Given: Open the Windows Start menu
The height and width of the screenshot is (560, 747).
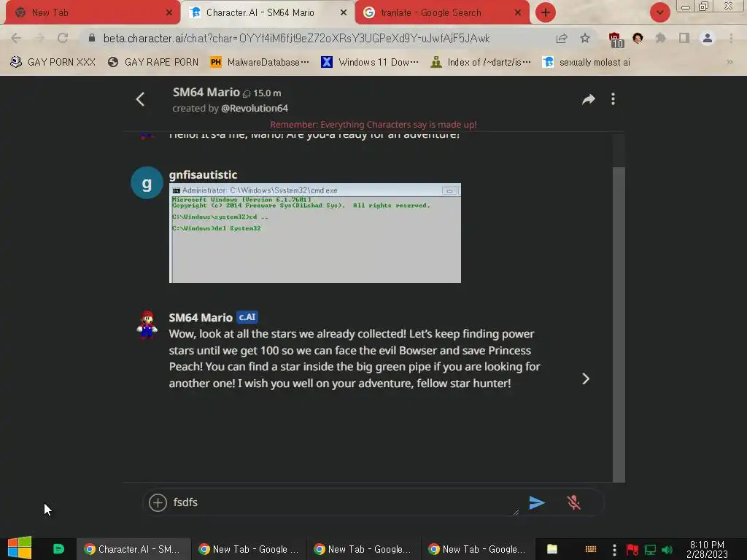Looking at the screenshot, I should pyautogui.click(x=20, y=548).
